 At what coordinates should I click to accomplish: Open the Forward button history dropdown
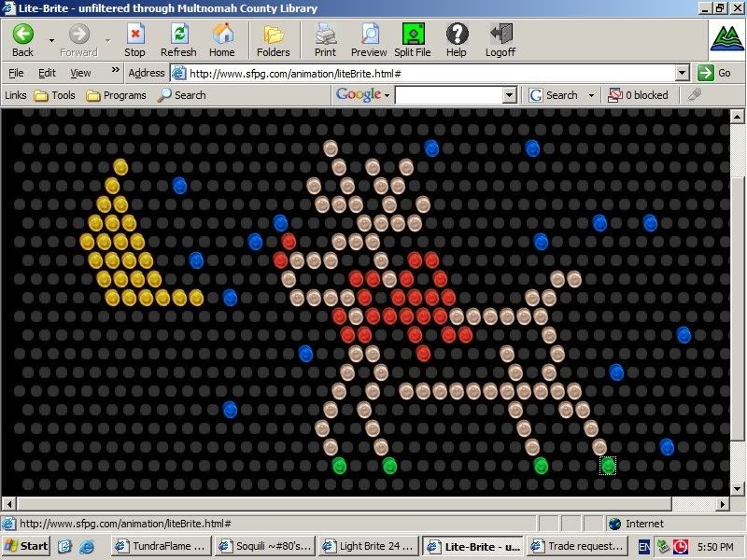[108, 41]
